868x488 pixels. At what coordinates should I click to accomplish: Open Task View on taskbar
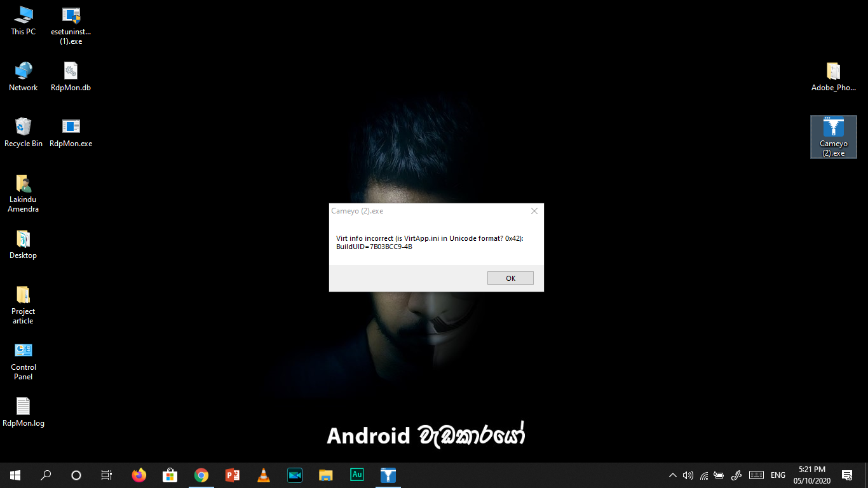pos(107,475)
